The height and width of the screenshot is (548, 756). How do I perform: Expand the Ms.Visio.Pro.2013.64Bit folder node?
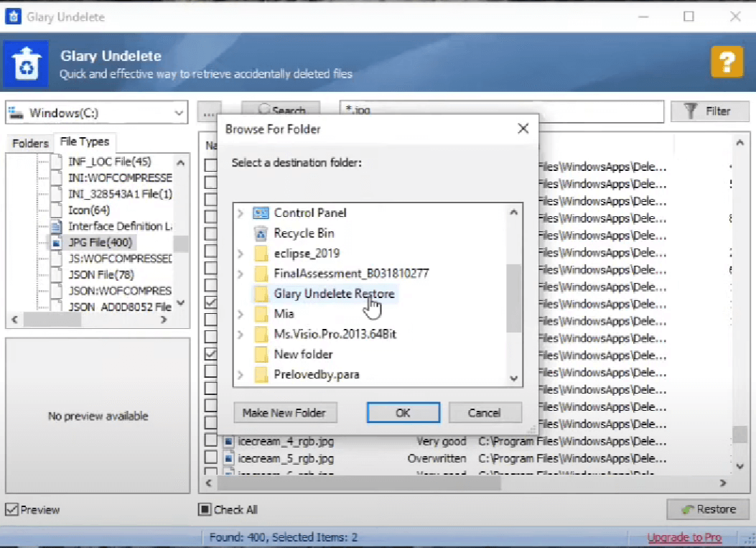click(x=241, y=334)
